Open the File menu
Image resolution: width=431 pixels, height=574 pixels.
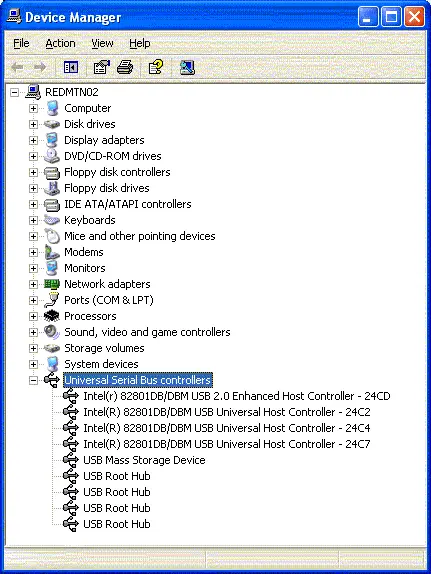tap(21, 43)
